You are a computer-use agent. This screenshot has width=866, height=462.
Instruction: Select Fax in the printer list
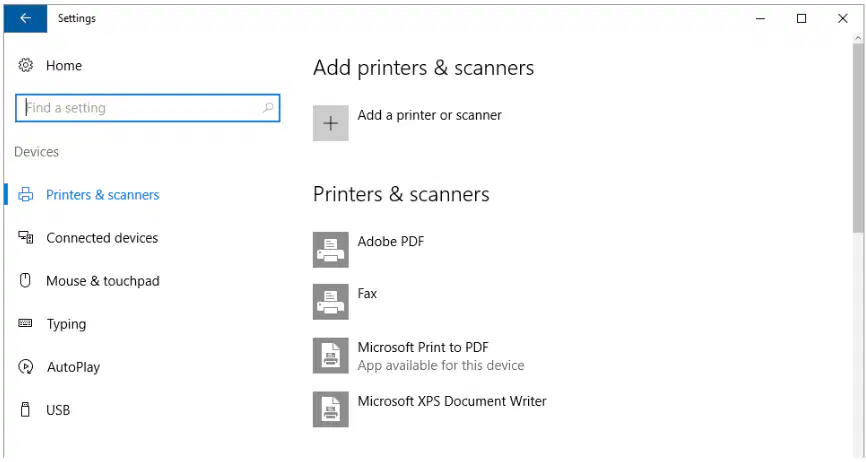click(367, 294)
